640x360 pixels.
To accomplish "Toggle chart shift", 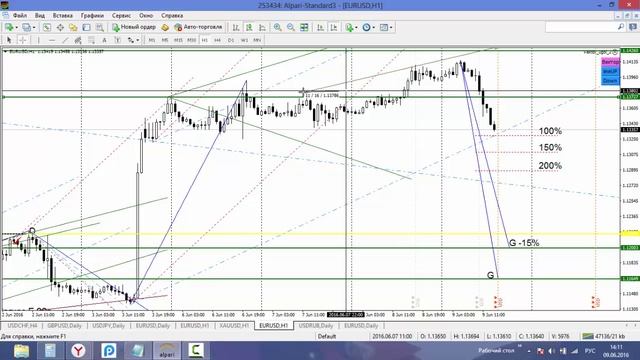I will click(334, 27).
